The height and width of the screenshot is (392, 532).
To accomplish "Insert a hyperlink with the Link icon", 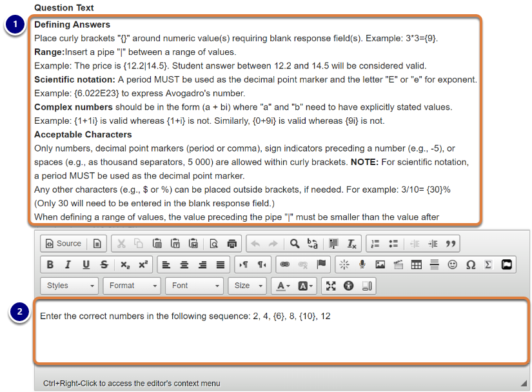I will pyautogui.click(x=285, y=264).
